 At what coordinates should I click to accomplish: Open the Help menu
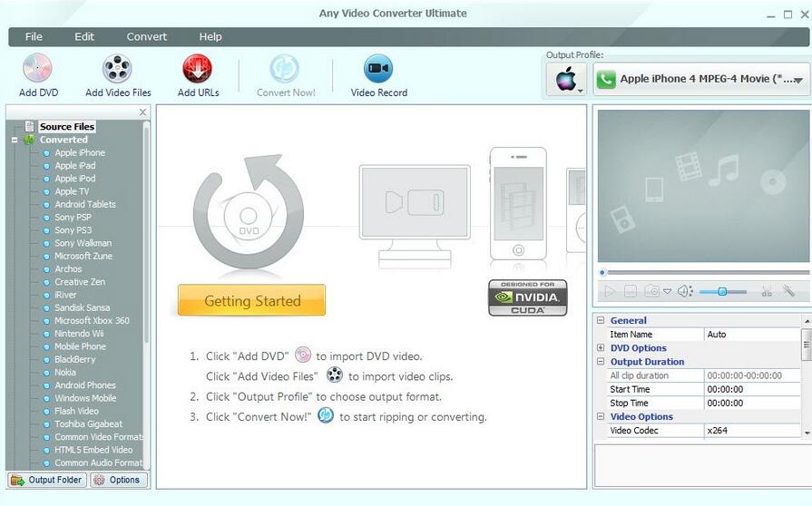point(210,37)
